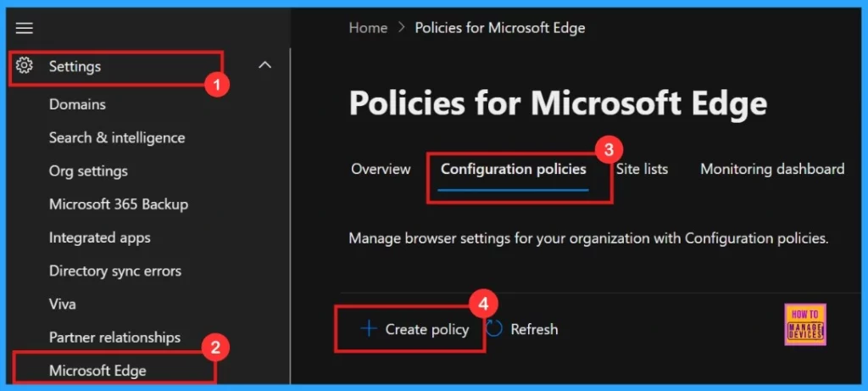This screenshot has width=868, height=391.
Task: Click the Refresh circular arrow icon
Action: point(495,329)
